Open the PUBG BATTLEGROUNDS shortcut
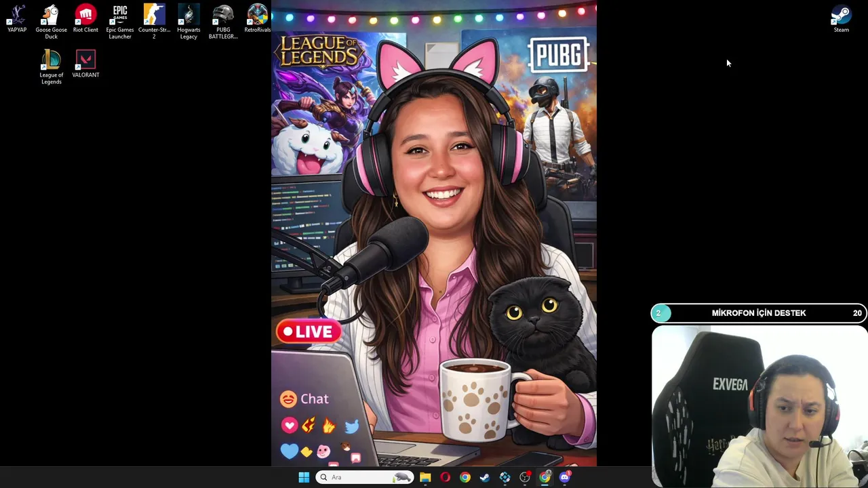868x488 pixels. pyautogui.click(x=223, y=22)
